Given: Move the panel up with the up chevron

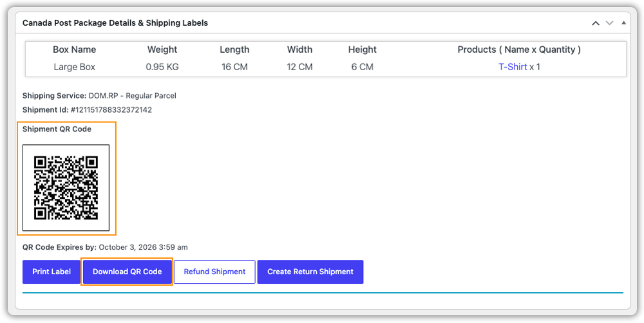Looking at the screenshot, I should [596, 23].
